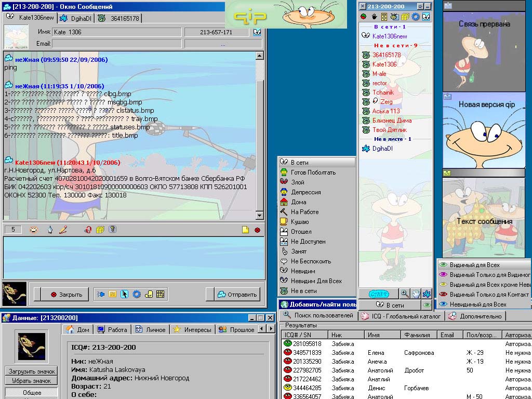Select search result row 348571839
The width and height of the screenshot is (532, 399).
point(406,353)
